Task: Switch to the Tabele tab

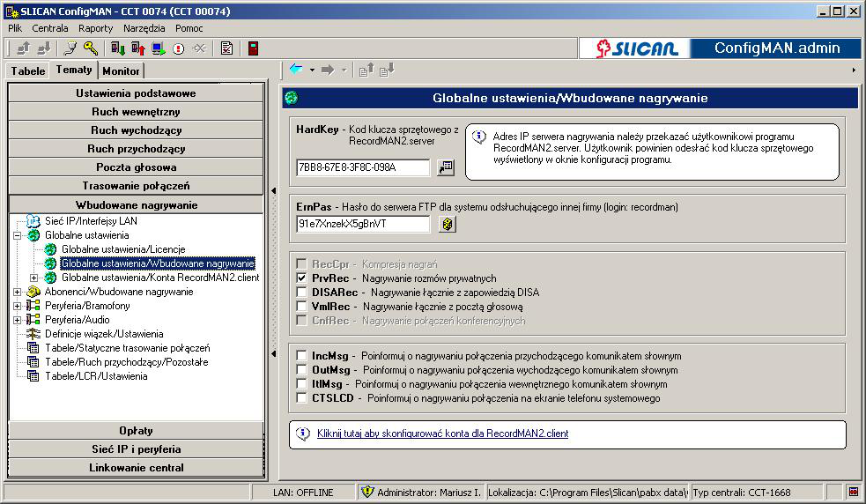Action: [28, 70]
